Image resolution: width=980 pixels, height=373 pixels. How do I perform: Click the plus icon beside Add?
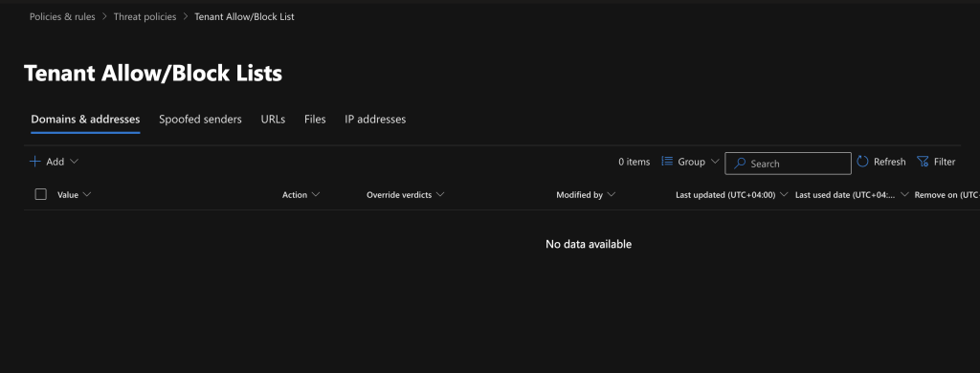click(x=35, y=162)
